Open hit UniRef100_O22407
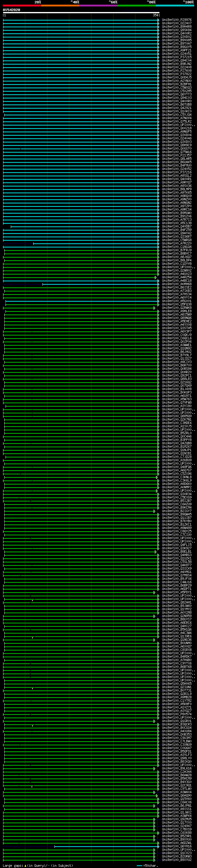The image size is (197, 868). point(177,23)
